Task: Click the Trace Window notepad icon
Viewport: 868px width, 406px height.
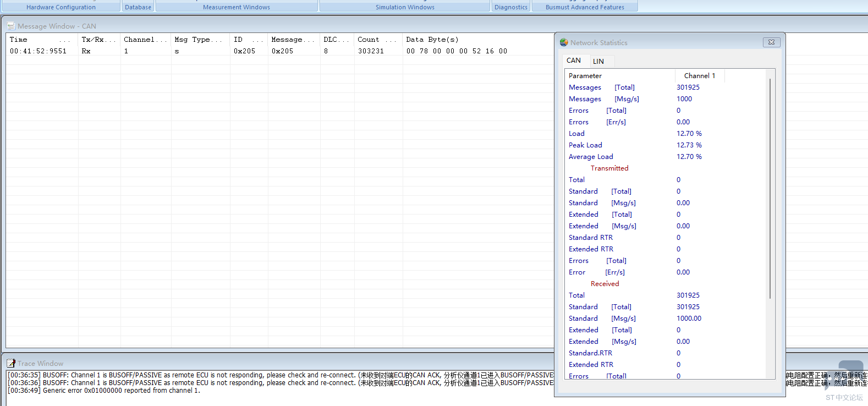Action: 11,363
